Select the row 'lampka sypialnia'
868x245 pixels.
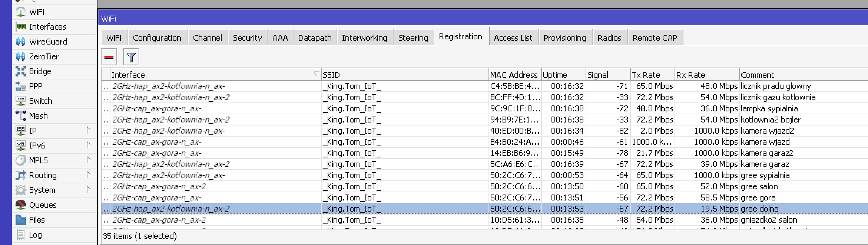coord(484,108)
